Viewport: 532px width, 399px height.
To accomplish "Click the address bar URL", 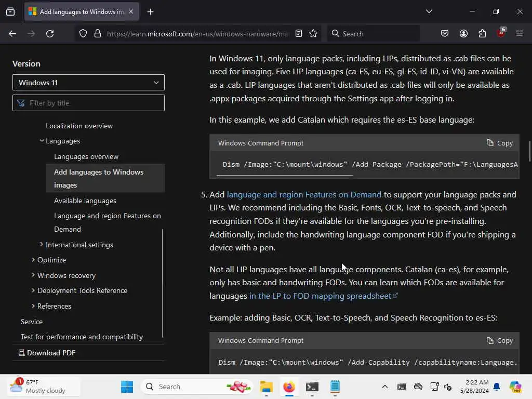I will [197, 34].
